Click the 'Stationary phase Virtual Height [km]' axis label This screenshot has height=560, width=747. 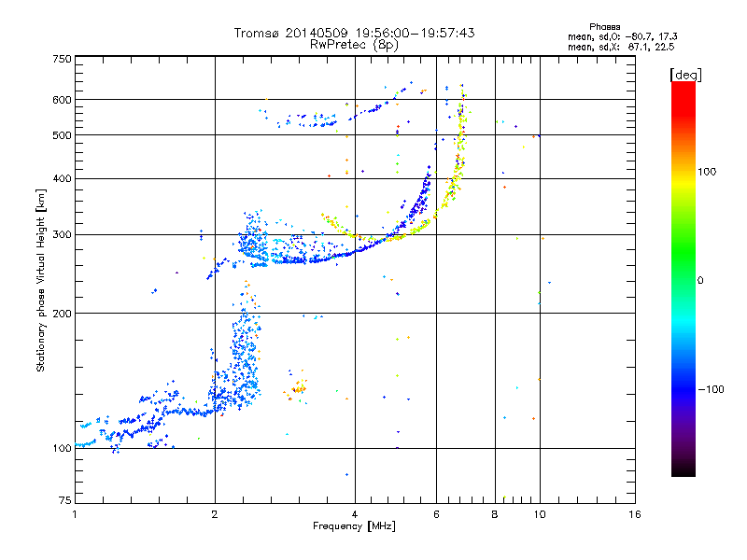(41, 280)
